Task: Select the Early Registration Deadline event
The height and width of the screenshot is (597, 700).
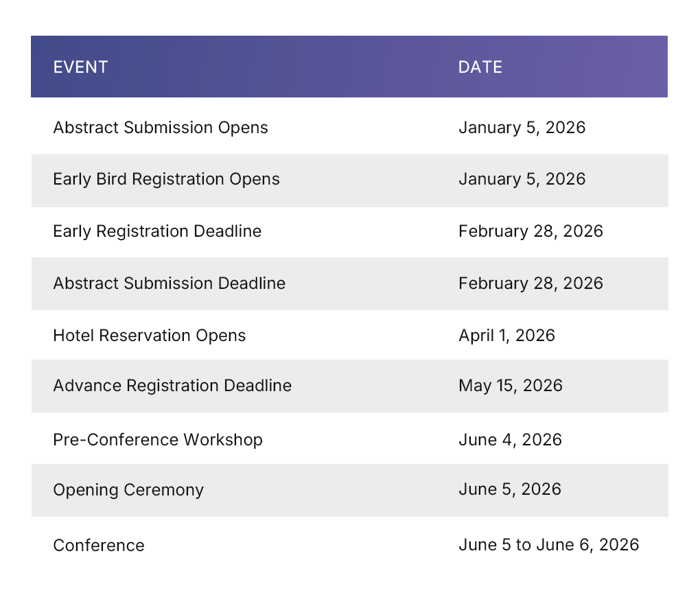Action: (157, 231)
